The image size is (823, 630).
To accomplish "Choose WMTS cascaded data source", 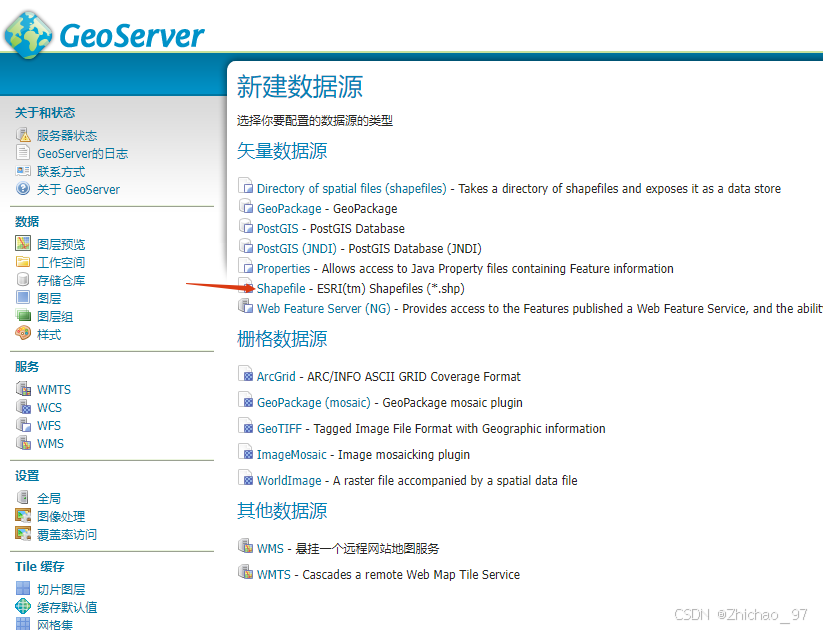I will (x=273, y=574).
